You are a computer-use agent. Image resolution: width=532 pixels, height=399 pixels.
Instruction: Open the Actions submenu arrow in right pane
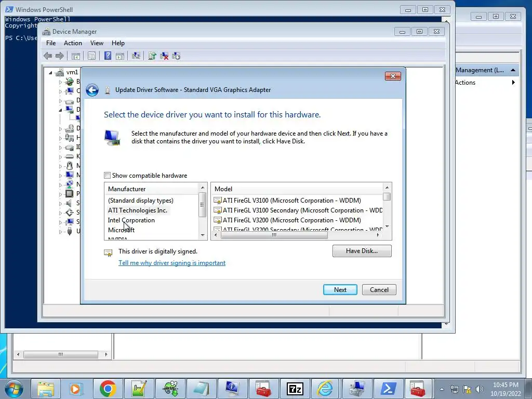513,83
